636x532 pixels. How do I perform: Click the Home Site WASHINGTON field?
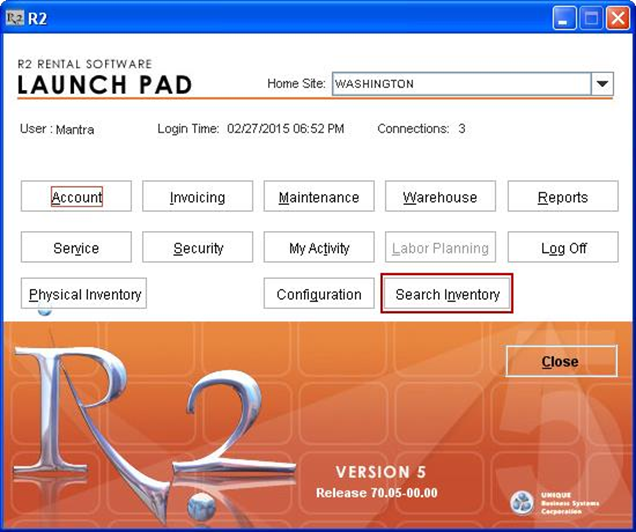[x=462, y=84]
